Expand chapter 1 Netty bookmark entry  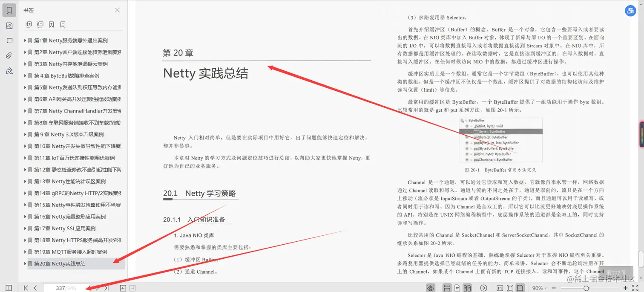tap(25, 40)
